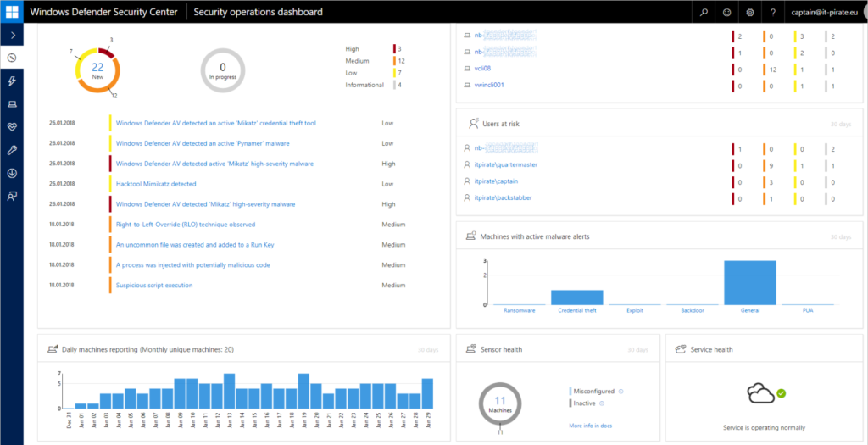The height and width of the screenshot is (445, 868).
Task: Click the help question mark icon
Action: (773, 12)
